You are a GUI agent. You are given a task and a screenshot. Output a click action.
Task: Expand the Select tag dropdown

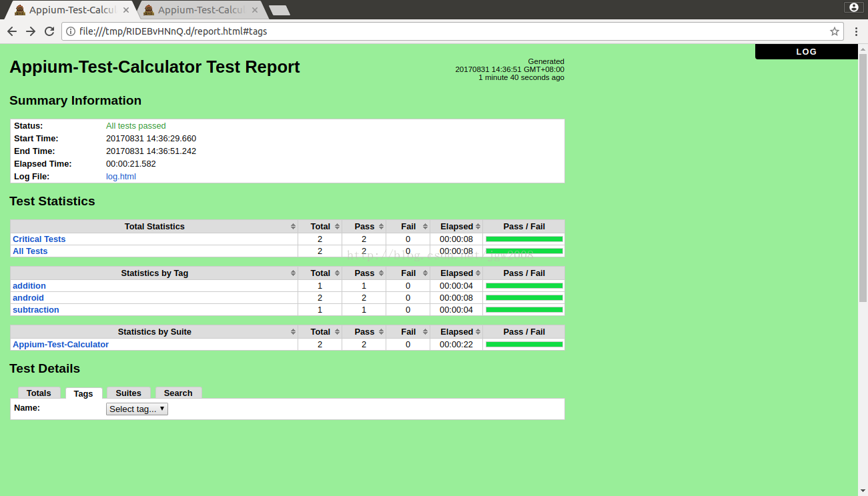pos(137,409)
